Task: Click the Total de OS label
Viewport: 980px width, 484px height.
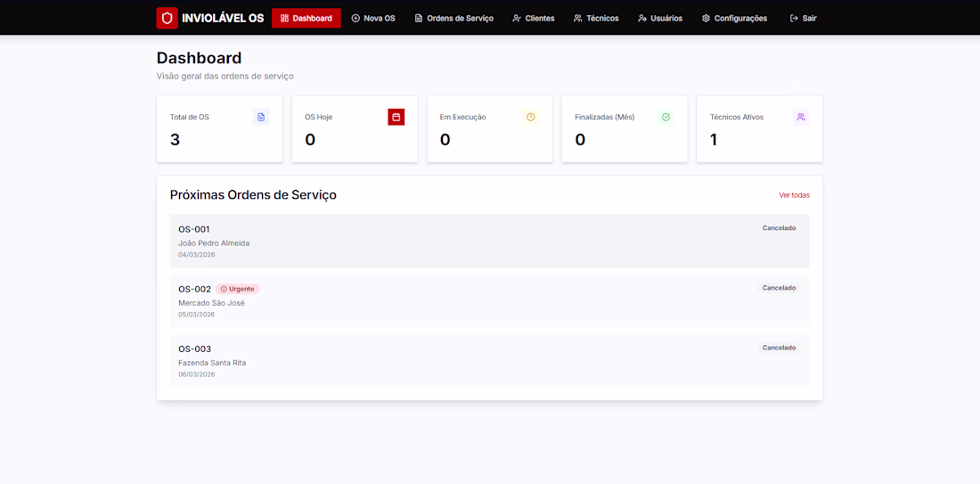Action: [x=190, y=117]
